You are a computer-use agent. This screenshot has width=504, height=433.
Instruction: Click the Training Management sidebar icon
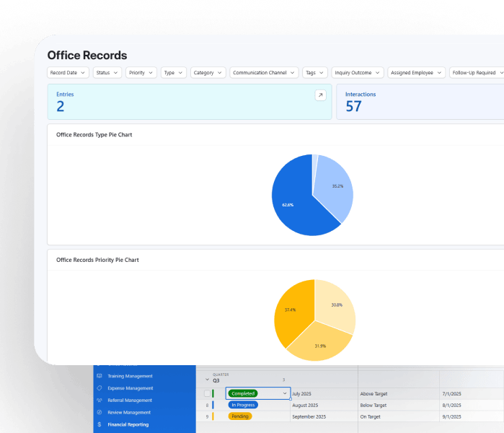[100, 376]
